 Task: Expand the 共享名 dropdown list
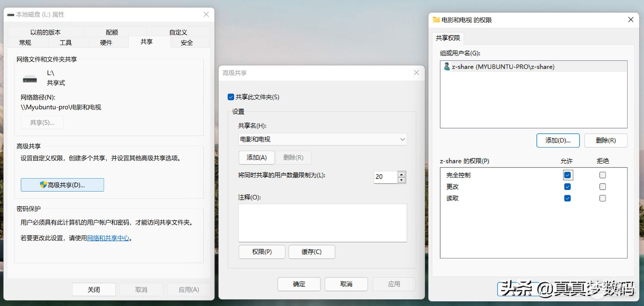(402, 139)
